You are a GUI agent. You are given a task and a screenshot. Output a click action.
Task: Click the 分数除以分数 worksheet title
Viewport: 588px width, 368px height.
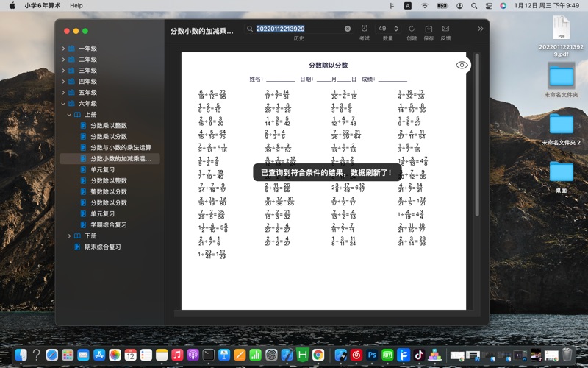[328, 66]
